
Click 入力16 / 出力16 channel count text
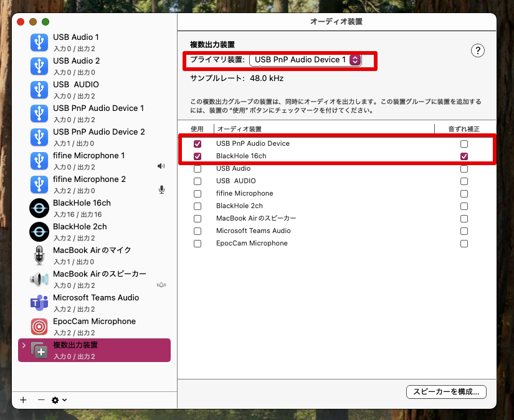point(78,214)
